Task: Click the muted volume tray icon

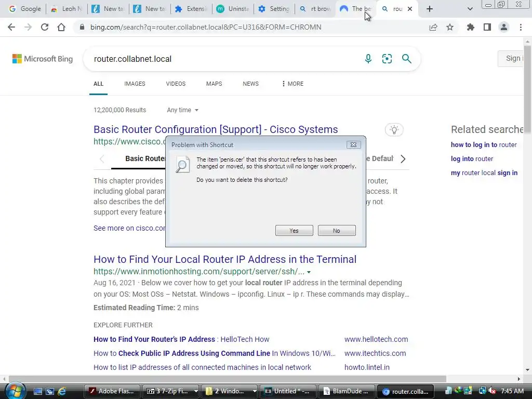Action: (493, 391)
